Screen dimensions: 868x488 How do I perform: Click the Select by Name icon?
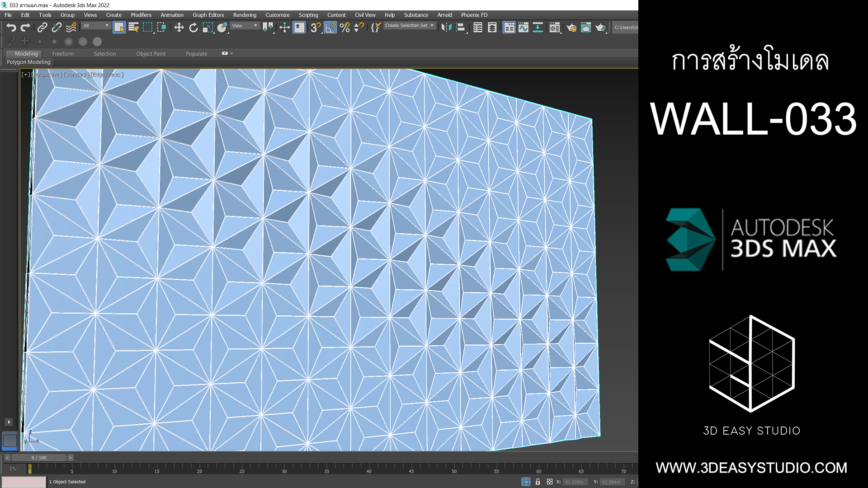133,28
